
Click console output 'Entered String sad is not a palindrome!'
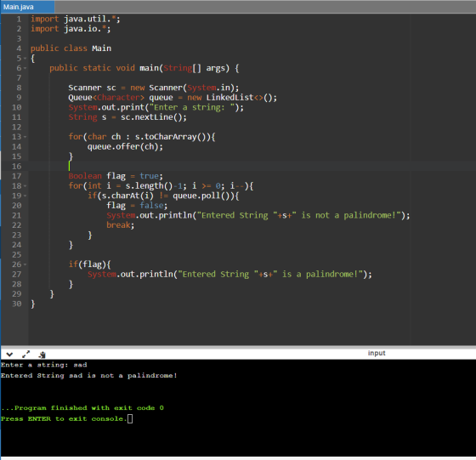89,376
